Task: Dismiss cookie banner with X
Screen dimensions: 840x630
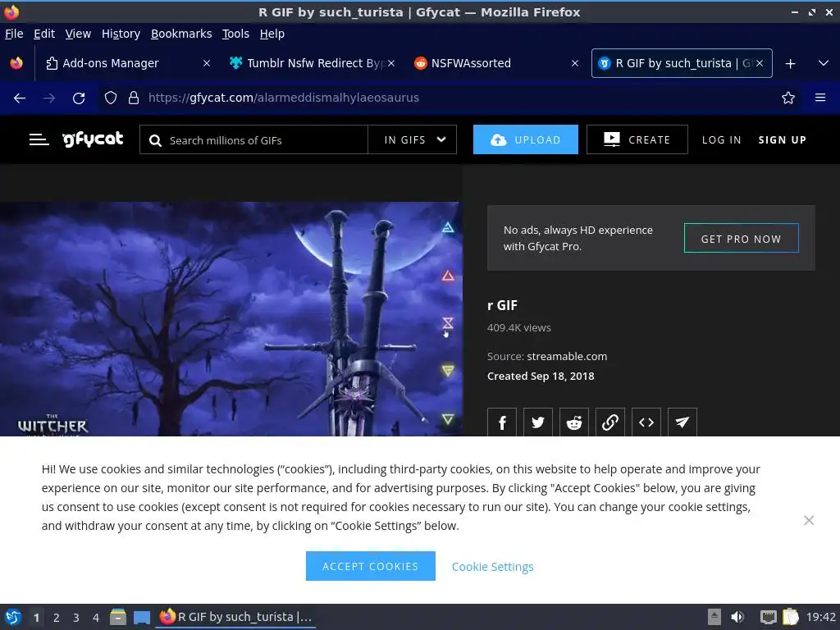Action: (x=808, y=520)
